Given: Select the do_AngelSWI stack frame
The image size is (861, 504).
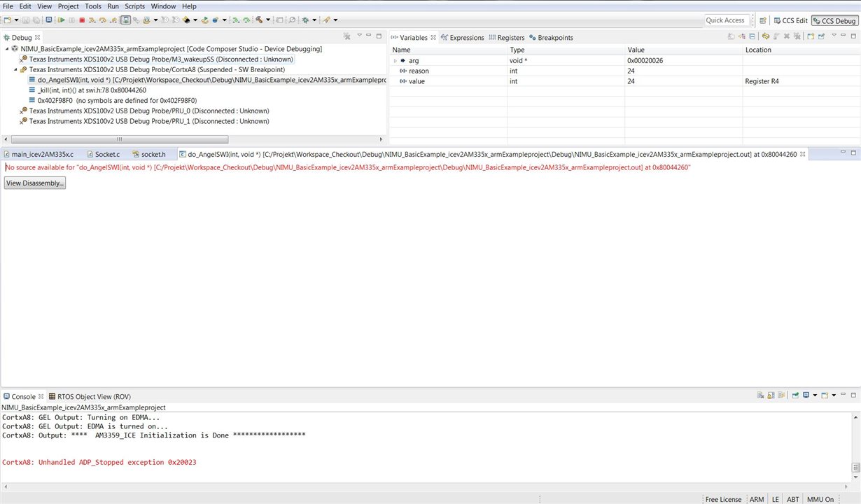Looking at the screenshot, I should click(x=207, y=80).
